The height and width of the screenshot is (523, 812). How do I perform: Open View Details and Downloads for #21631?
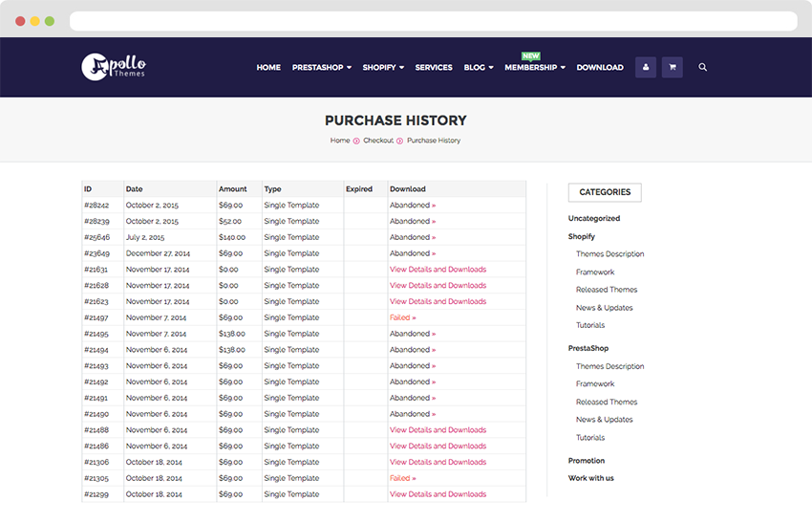click(x=438, y=270)
